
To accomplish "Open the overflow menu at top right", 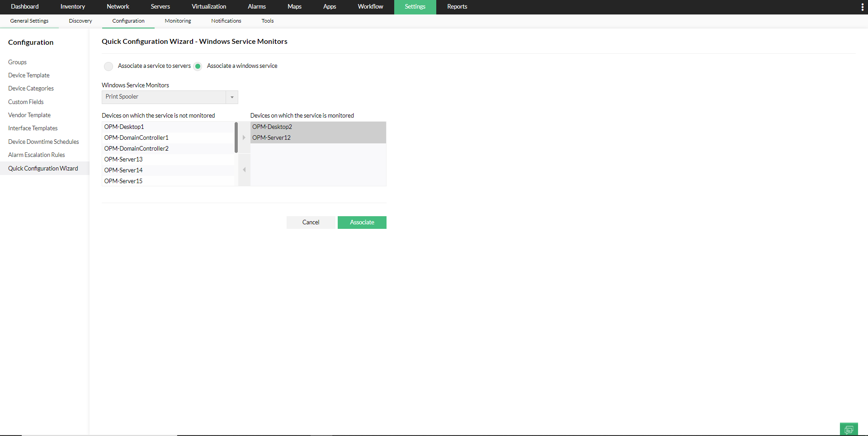I will click(x=862, y=7).
